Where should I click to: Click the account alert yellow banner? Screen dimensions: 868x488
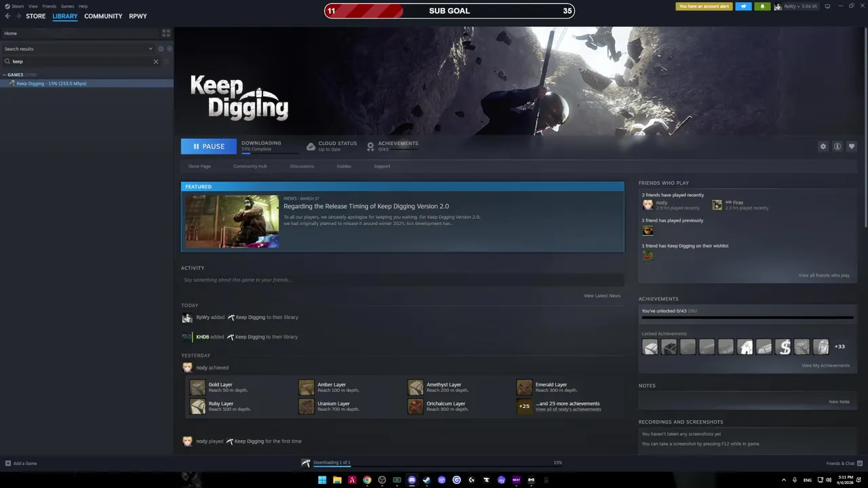coord(704,6)
